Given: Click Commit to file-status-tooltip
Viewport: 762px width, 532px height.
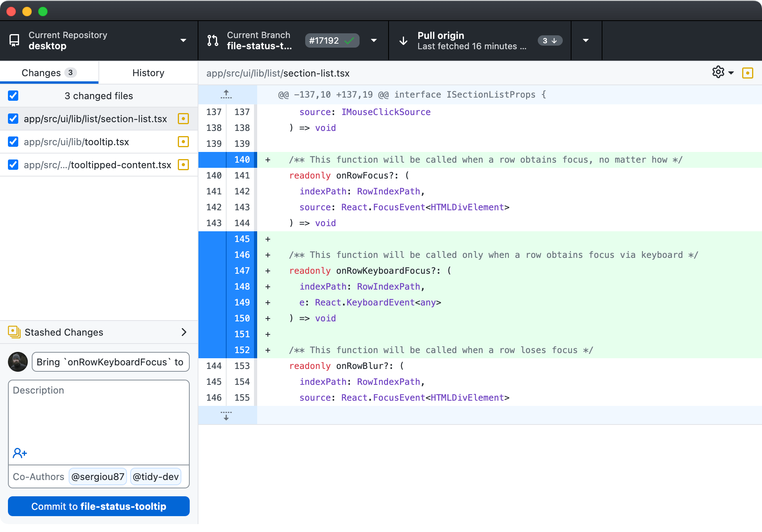Looking at the screenshot, I should click(98, 506).
